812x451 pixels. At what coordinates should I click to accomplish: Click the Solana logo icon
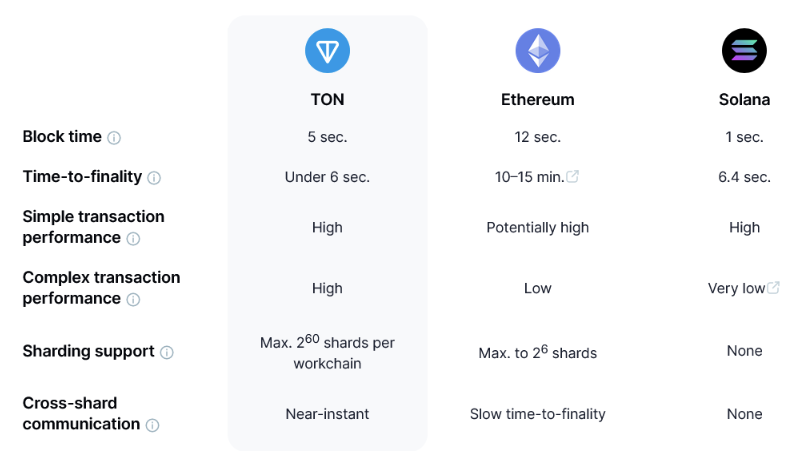click(x=744, y=49)
